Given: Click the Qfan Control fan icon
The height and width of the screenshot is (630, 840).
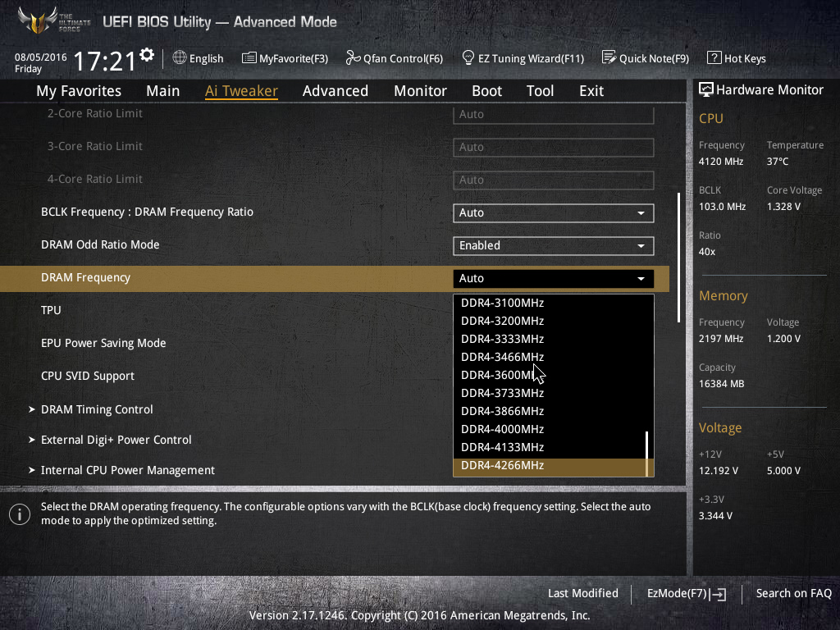Looking at the screenshot, I should (x=353, y=58).
